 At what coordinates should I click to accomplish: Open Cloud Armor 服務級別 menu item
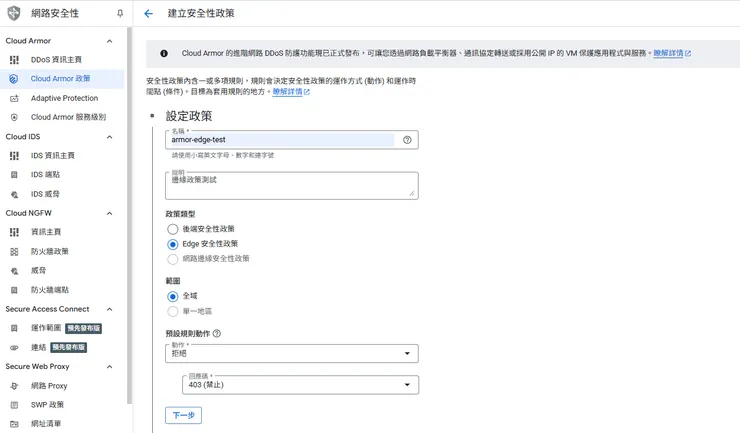(62, 117)
